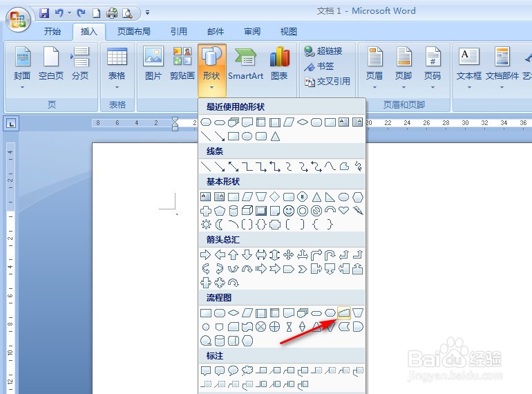This screenshot has width=532, height=394.
Task: Collapse the 形状 shapes dropdown button
Action: tap(211, 70)
